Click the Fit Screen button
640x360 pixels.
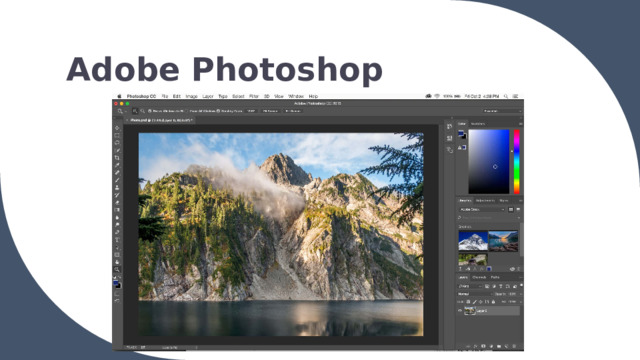click(270, 111)
